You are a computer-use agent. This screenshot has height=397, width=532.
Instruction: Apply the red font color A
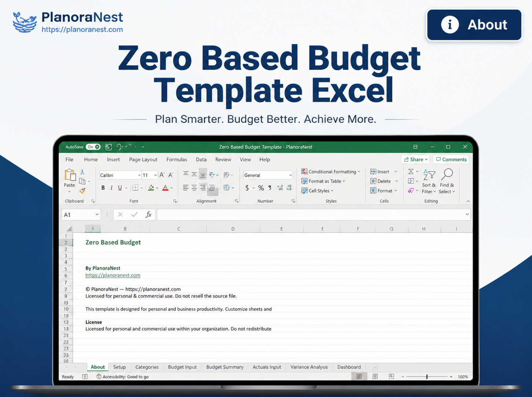pos(165,188)
